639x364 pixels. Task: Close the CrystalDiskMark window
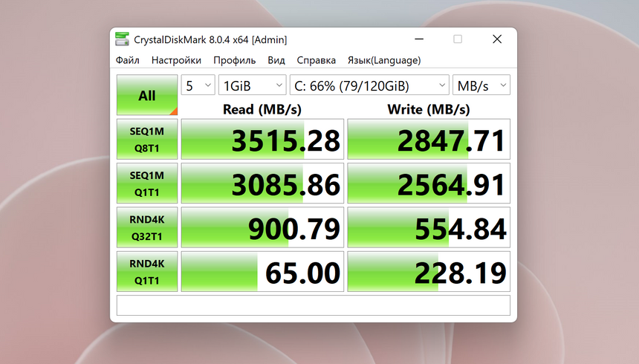[497, 39]
